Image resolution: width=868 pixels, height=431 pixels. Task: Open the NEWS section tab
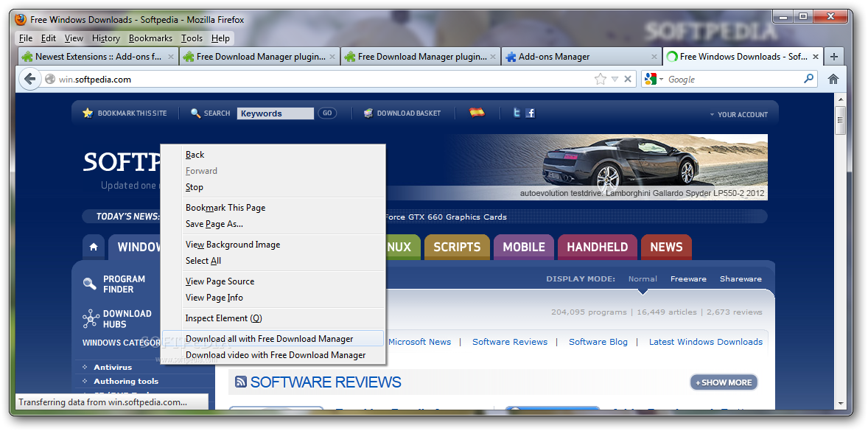click(x=666, y=247)
